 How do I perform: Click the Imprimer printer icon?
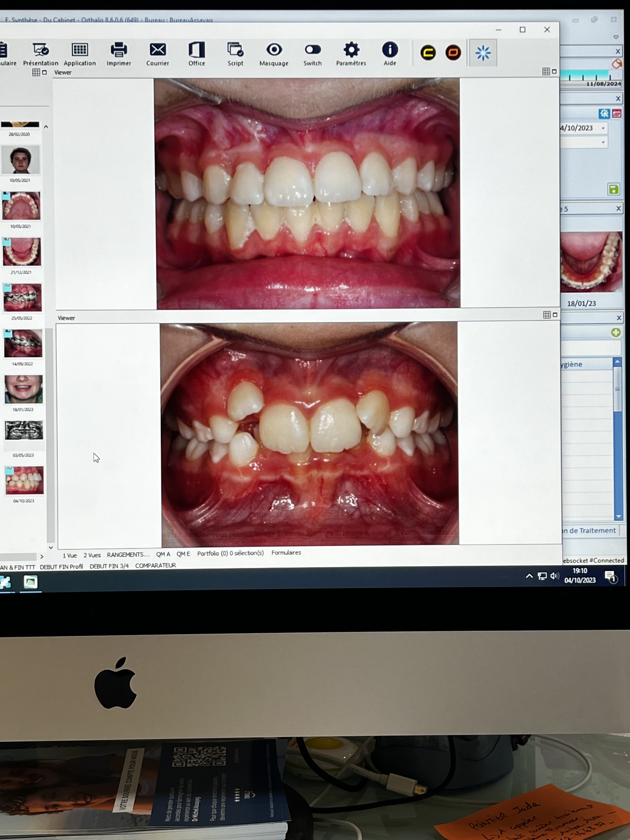pyautogui.click(x=119, y=50)
